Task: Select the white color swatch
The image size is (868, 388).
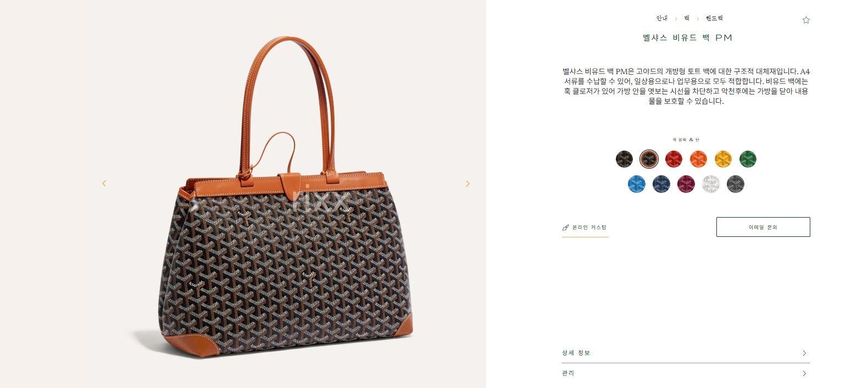Action: click(x=710, y=184)
